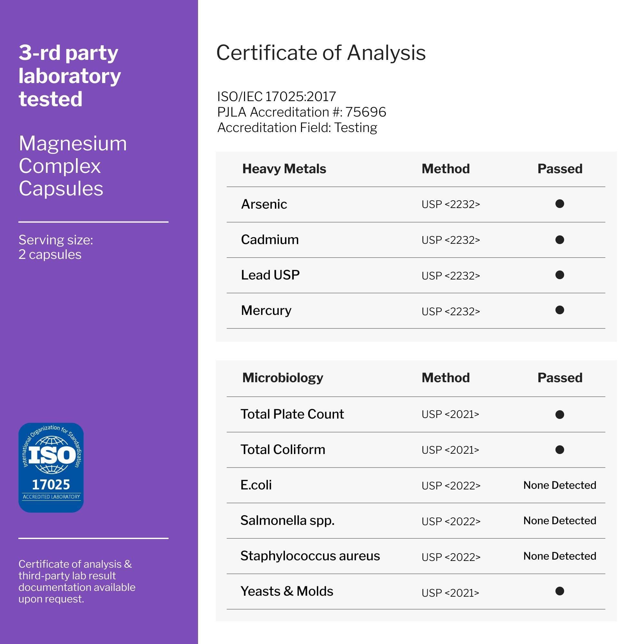Click the PJLA Accreditation number text
The height and width of the screenshot is (644, 644).
(x=301, y=112)
